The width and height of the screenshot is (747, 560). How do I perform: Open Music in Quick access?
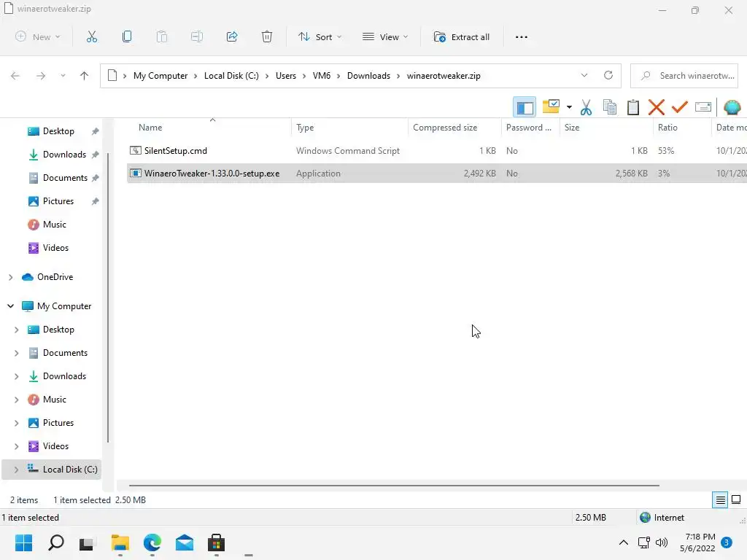pyautogui.click(x=54, y=225)
